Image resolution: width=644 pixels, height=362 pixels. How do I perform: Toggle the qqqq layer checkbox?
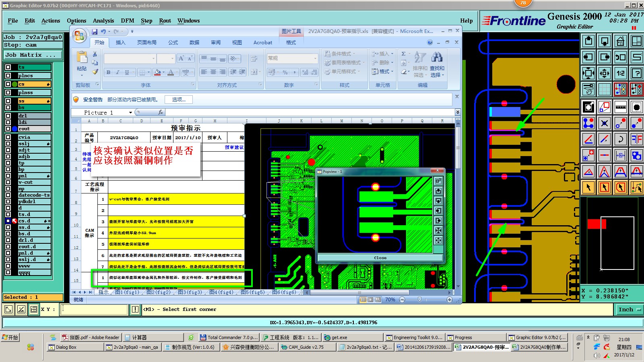click(8, 272)
